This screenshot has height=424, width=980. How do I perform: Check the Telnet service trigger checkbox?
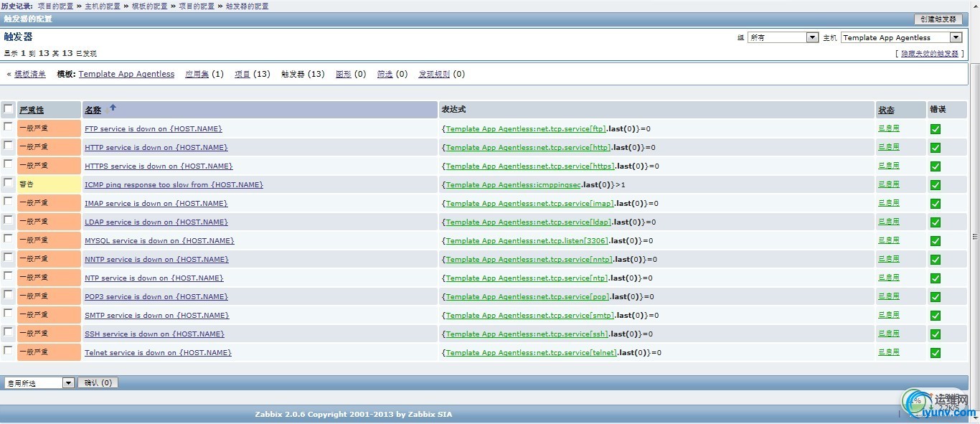point(8,350)
